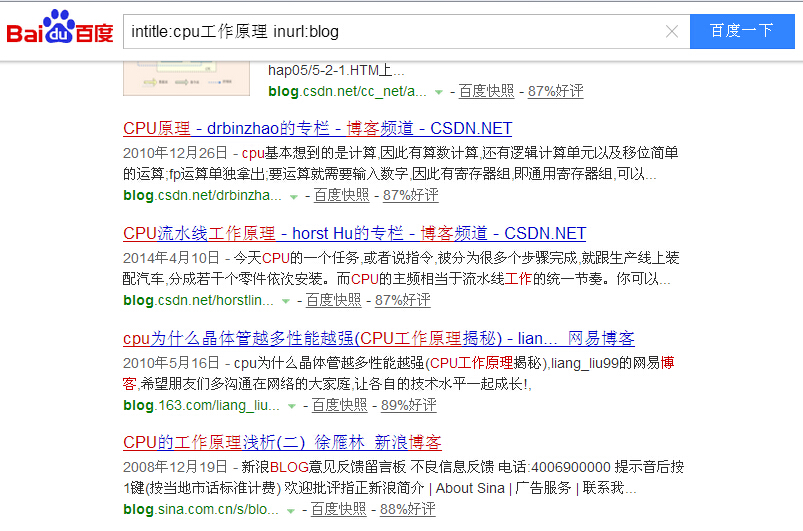Clear the search query with the X icon
The width and height of the screenshot is (803, 531).
[x=672, y=31]
